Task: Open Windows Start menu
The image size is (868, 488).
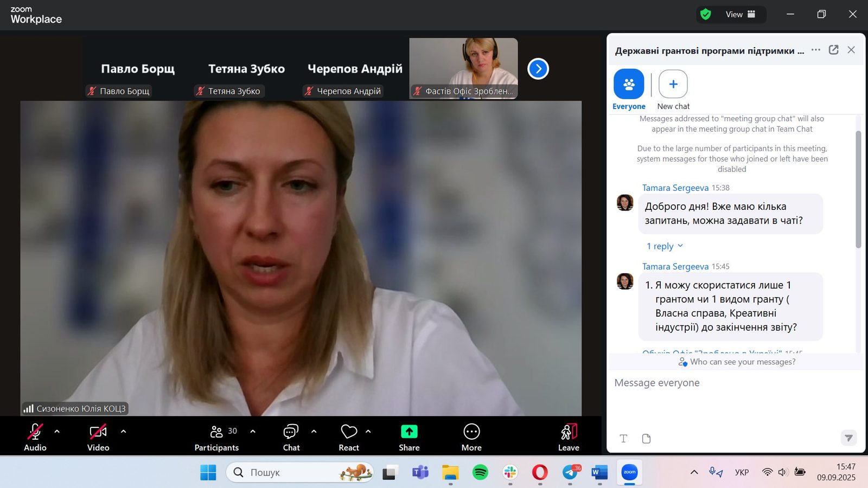Action: [208, 472]
